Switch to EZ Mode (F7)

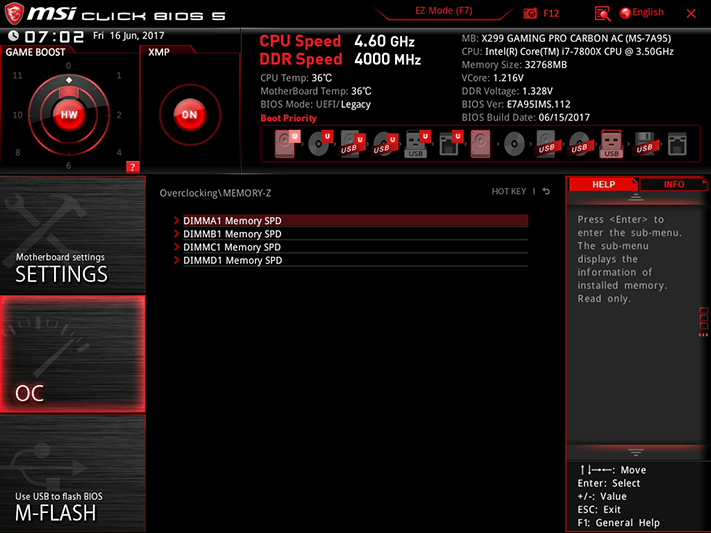[443, 11]
